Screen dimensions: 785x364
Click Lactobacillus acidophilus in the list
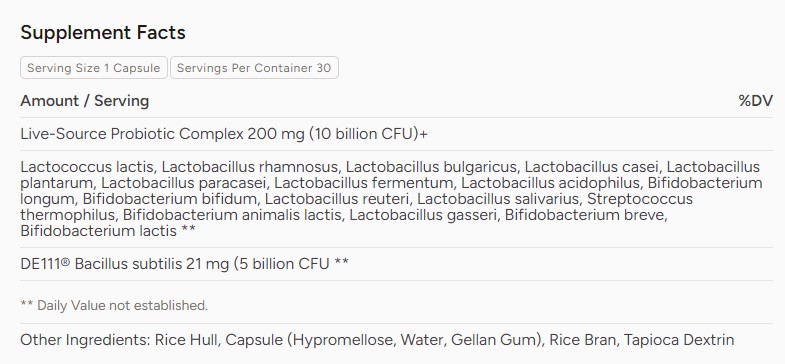(550, 183)
